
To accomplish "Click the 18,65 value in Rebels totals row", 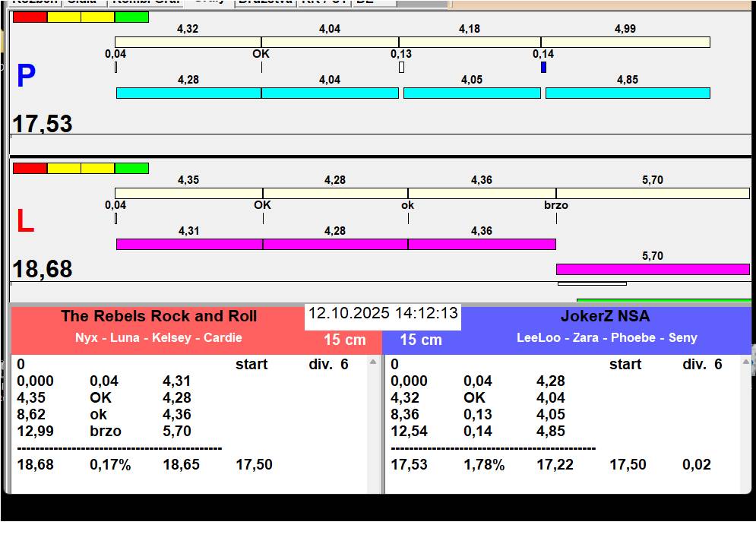I will pos(182,464).
